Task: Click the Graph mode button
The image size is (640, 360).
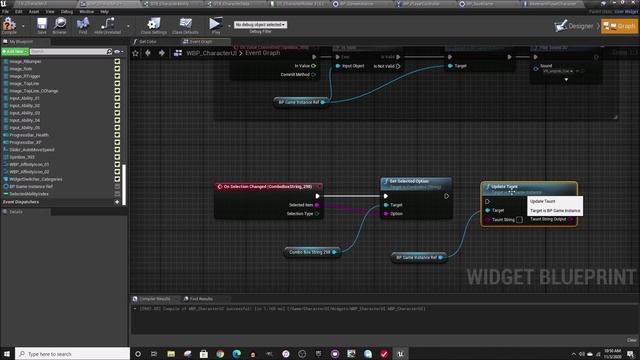Action: point(619,26)
